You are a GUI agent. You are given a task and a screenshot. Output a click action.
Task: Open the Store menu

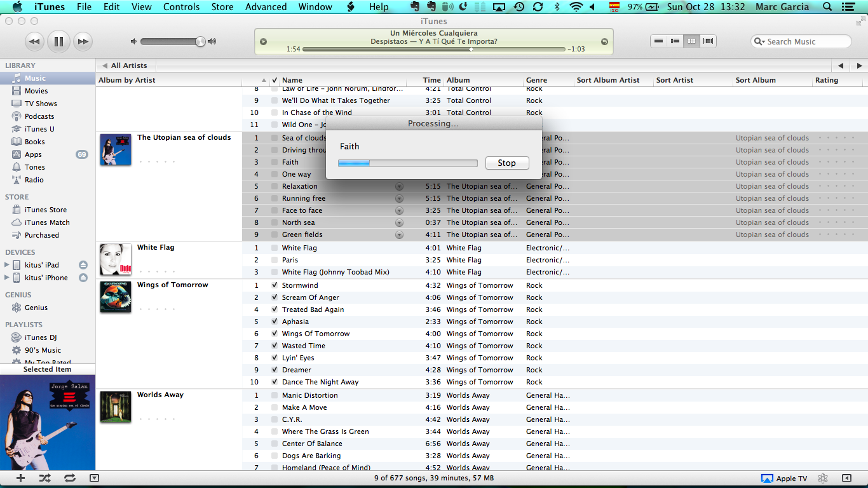(222, 7)
